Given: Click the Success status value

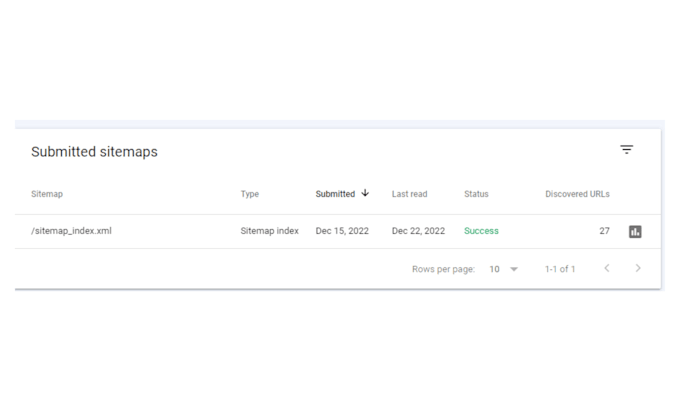Looking at the screenshot, I should coord(481,231).
